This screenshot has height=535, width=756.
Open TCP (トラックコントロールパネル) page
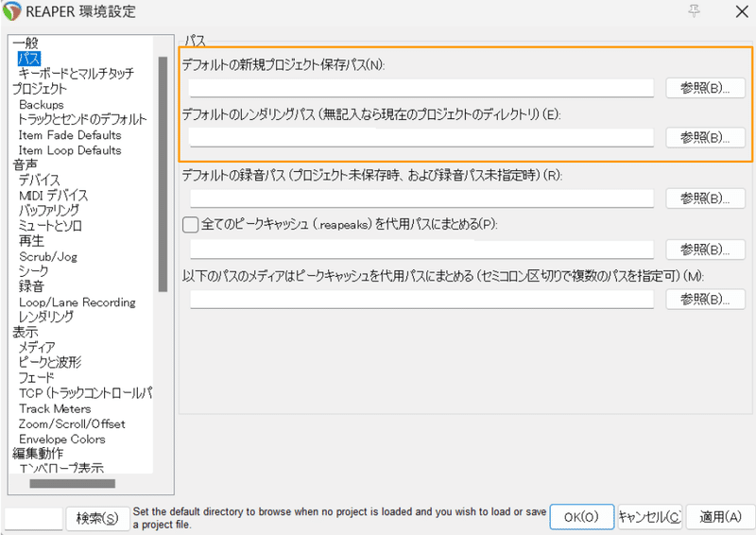coord(85,393)
